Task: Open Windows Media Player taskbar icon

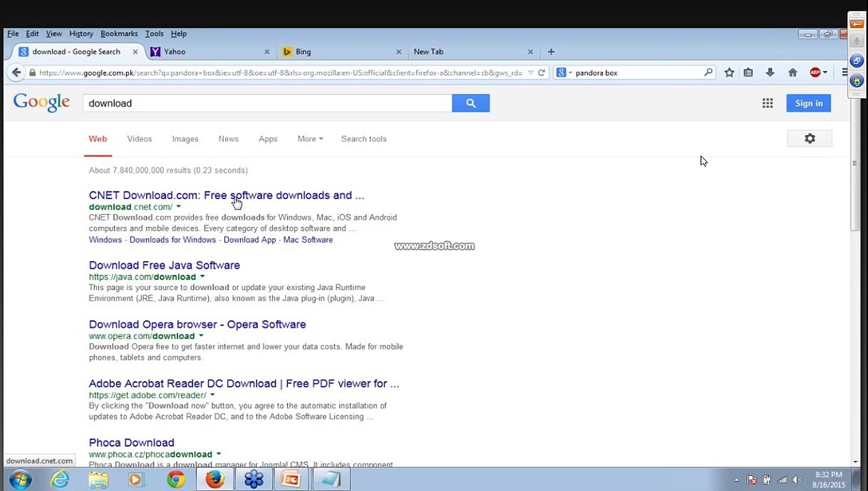Action: pos(136,479)
